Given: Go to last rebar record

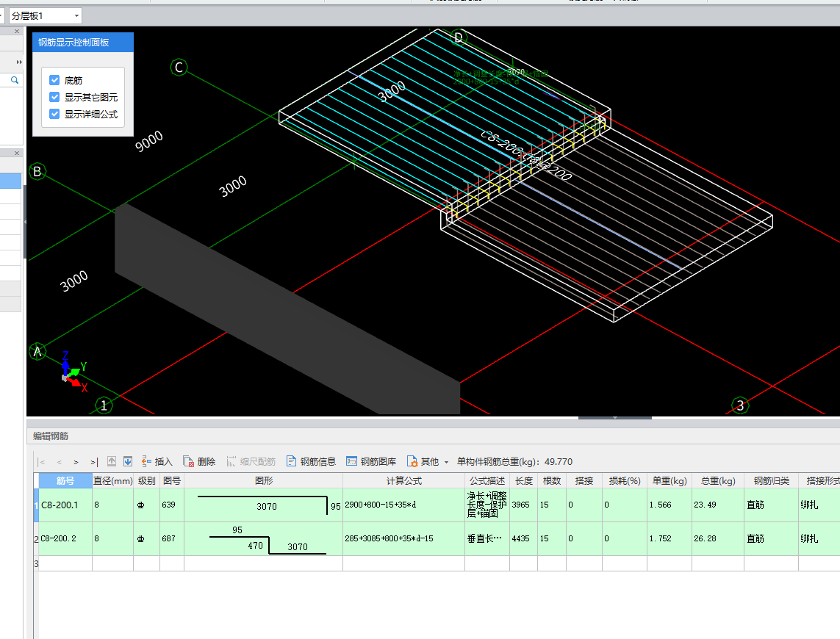Looking at the screenshot, I should [94, 462].
